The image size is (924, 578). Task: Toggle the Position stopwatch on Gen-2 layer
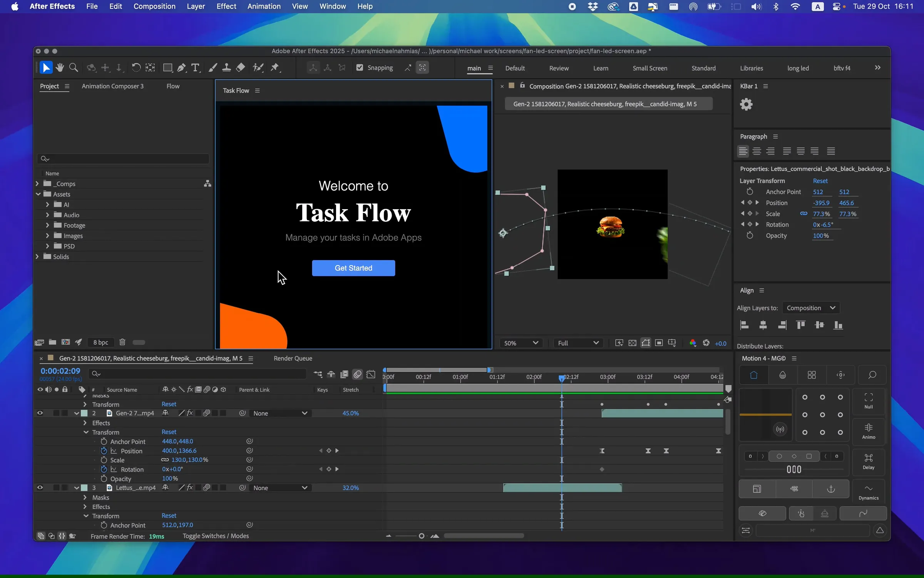click(x=104, y=450)
